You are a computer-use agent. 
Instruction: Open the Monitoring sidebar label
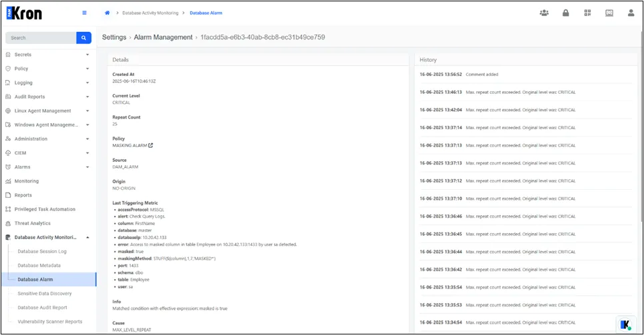click(x=27, y=181)
